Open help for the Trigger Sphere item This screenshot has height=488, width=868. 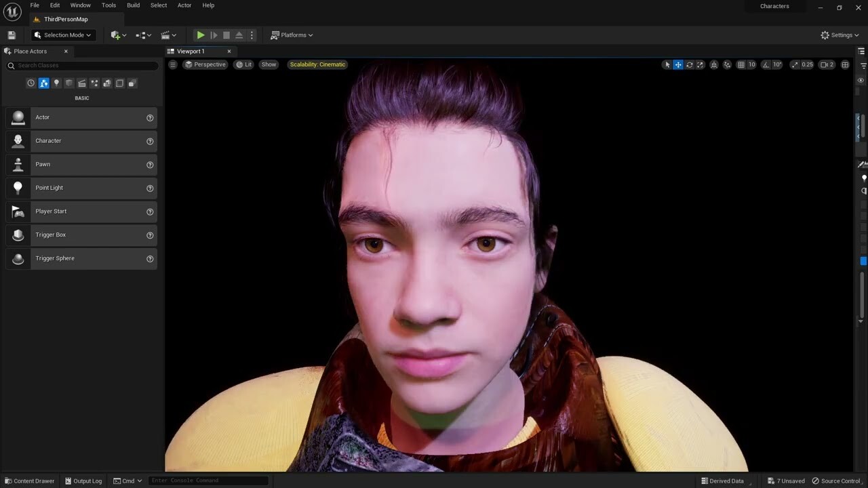point(150,259)
